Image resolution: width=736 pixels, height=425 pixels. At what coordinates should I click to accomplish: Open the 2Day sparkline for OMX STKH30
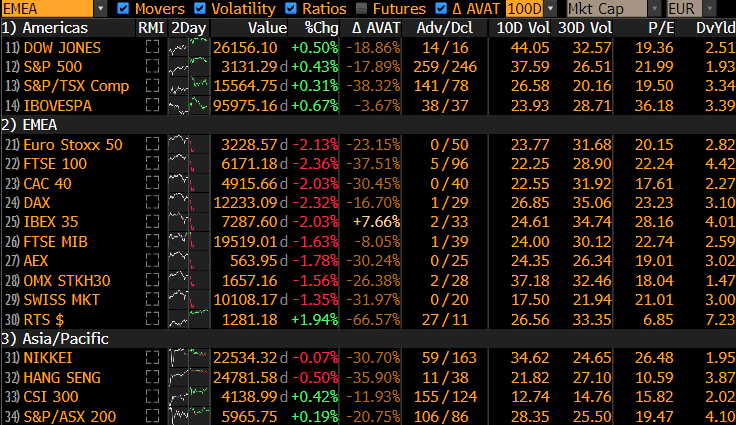pyautogui.click(x=189, y=280)
